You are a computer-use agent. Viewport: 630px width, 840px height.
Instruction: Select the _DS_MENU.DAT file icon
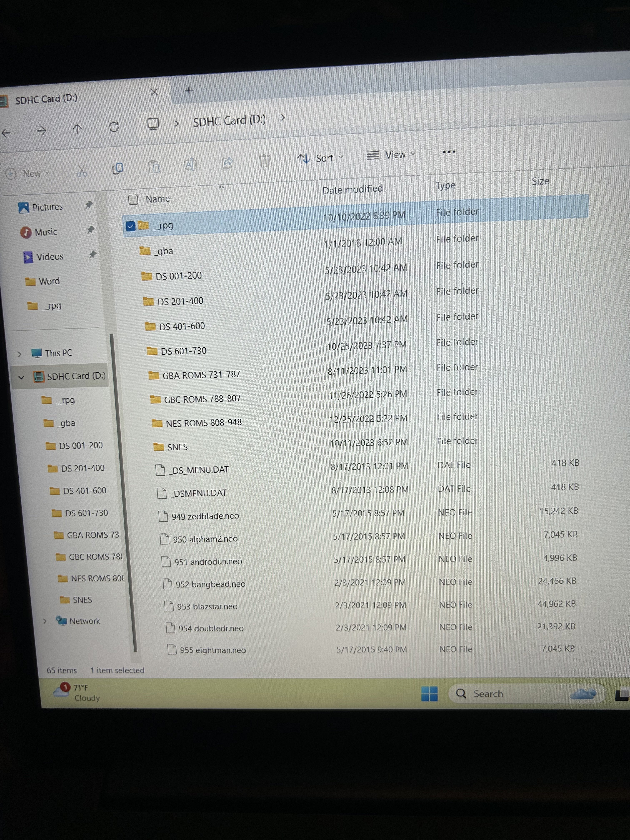160,470
